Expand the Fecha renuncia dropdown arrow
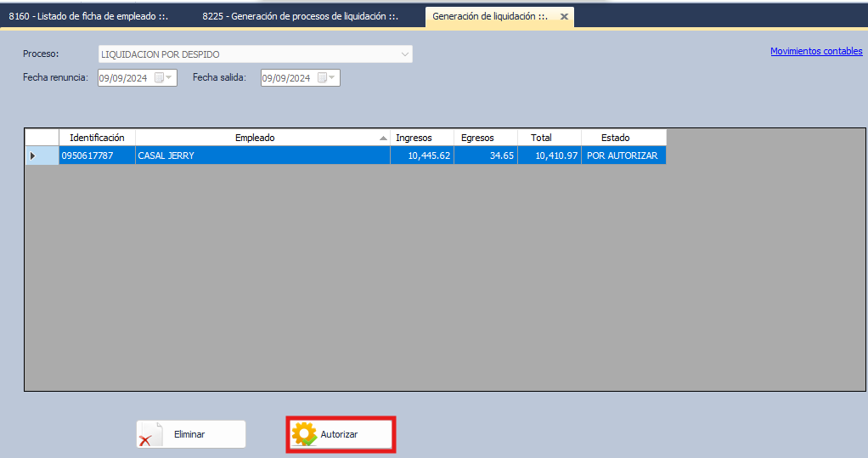Viewport: 868px width, 458px height. [x=170, y=78]
